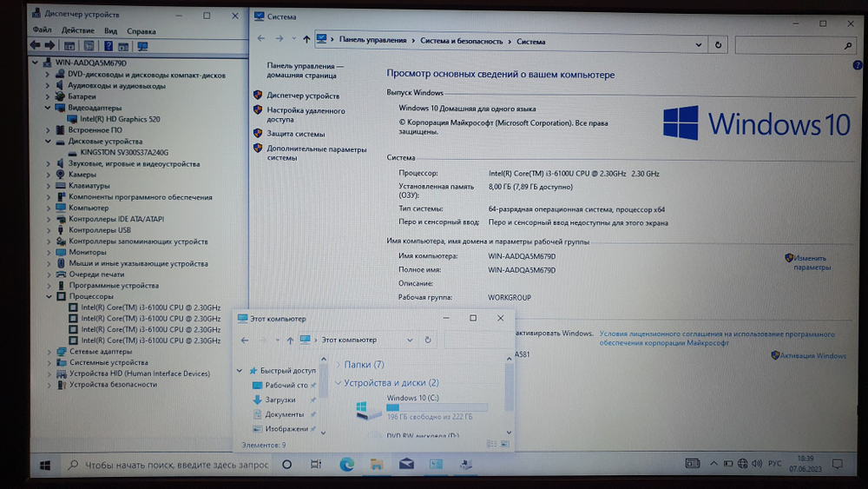Open the Вид menu

[111, 31]
